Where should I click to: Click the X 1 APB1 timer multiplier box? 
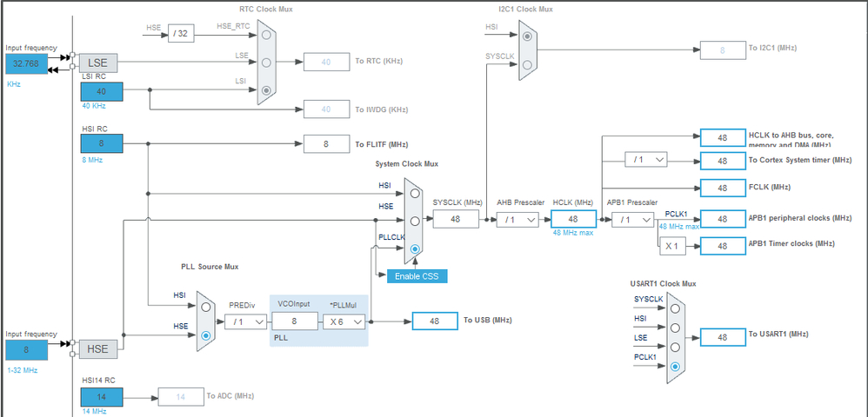tap(672, 246)
